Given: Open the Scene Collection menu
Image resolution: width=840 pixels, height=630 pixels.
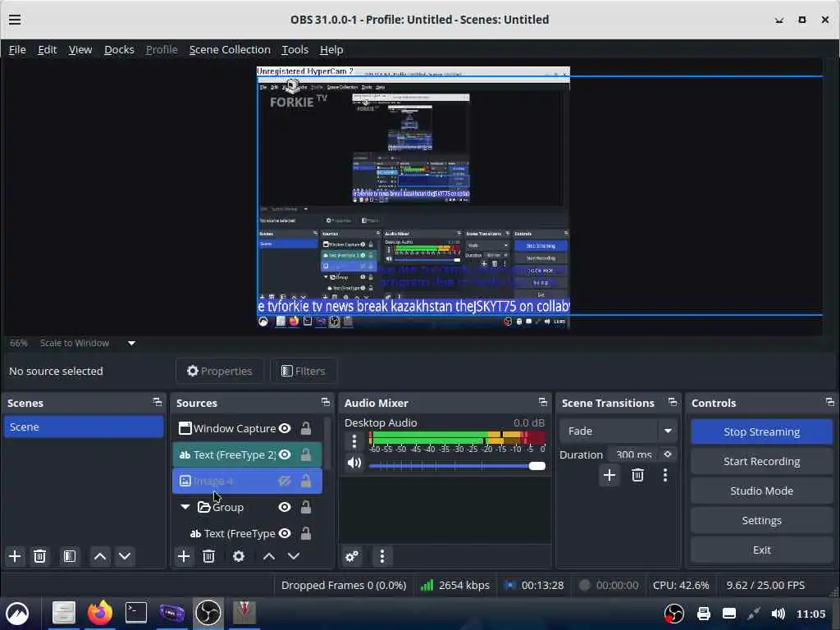Looking at the screenshot, I should (230, 50).
